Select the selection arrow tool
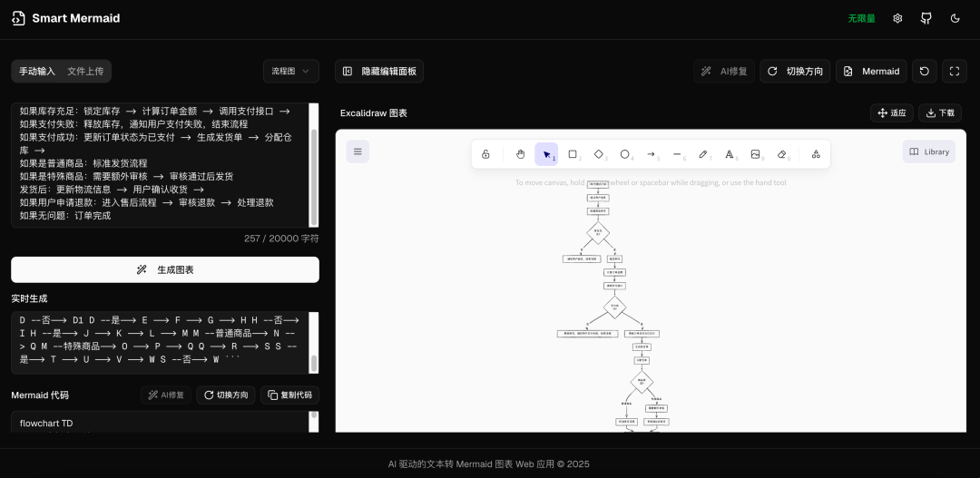Screen dimensions: 980x478 [x=546, y=154]
